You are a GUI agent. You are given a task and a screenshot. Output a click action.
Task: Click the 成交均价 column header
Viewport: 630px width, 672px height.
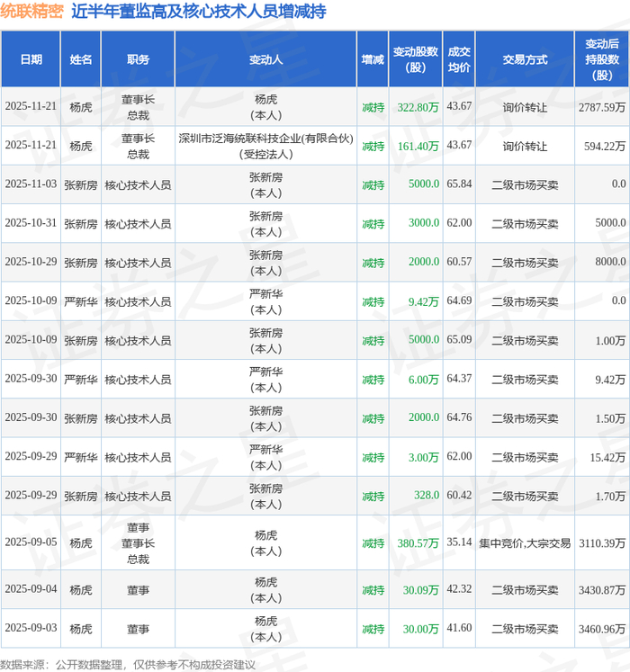click(x=459, y=59)
